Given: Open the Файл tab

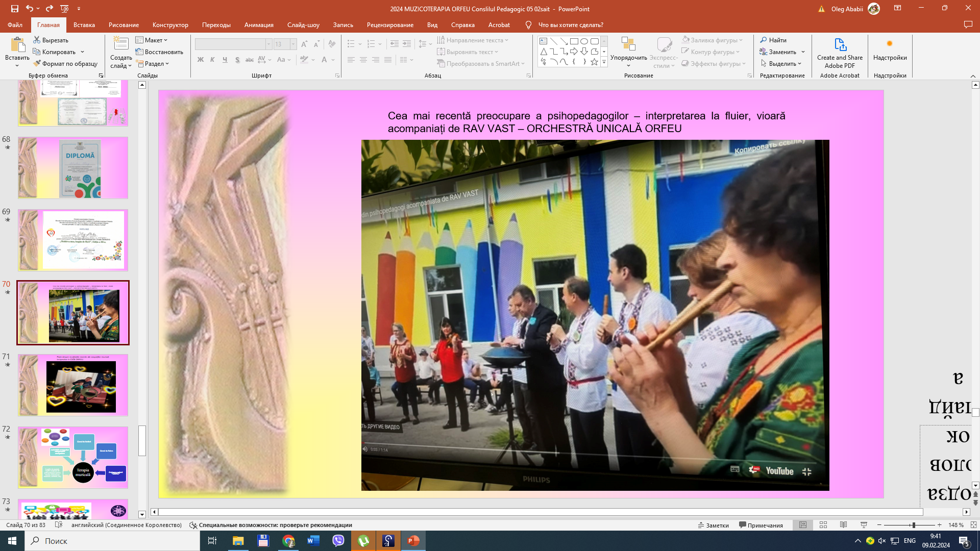Looking at the screenshot, I should (15, 24).
